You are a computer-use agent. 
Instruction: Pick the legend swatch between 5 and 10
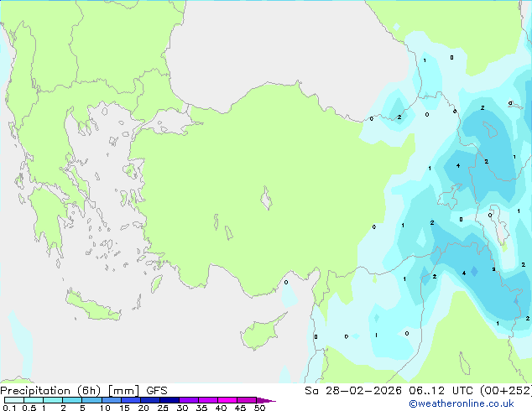click(x=91, y=400)
